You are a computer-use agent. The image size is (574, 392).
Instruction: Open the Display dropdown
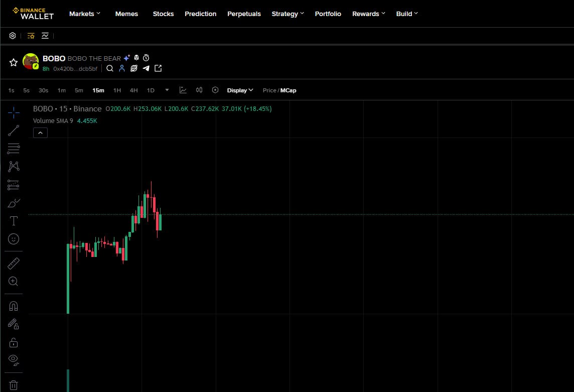pos(240,90)
